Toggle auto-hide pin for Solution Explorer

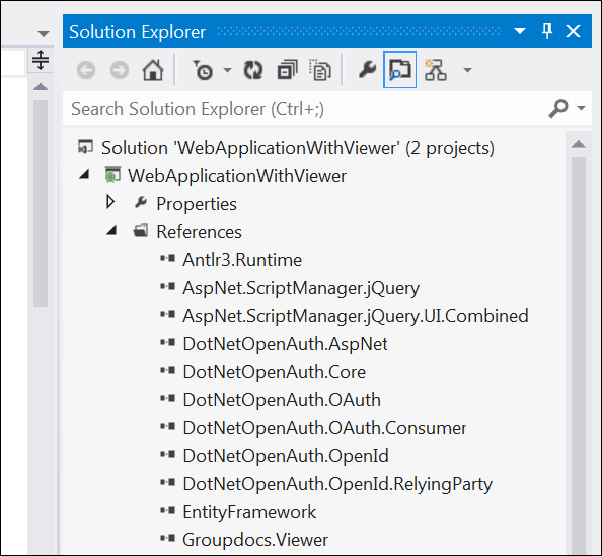547,31
